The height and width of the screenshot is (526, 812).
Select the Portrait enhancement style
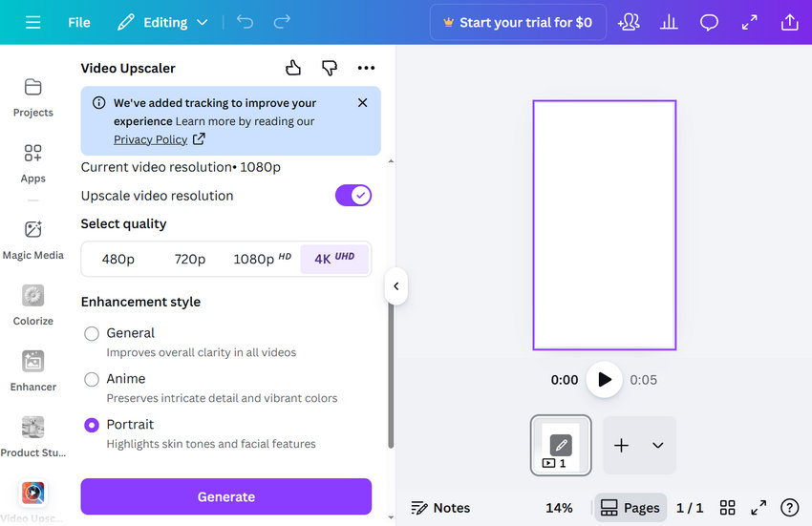click(92, 425)
